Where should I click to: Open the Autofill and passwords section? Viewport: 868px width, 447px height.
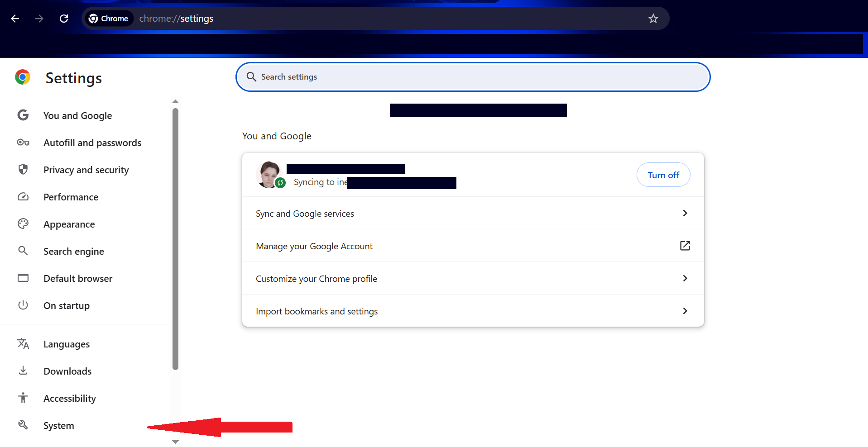pos(92,143)
